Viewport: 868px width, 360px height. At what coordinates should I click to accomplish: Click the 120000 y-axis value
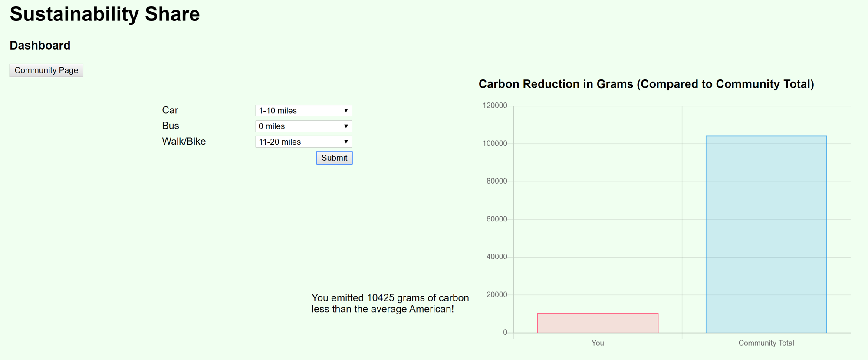[495, 106]
